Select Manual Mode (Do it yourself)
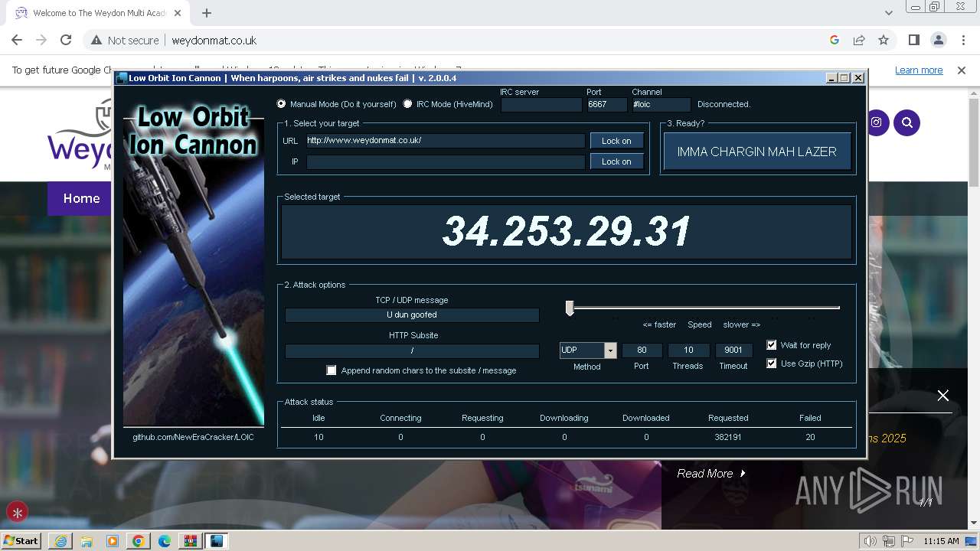 [282, 104]
